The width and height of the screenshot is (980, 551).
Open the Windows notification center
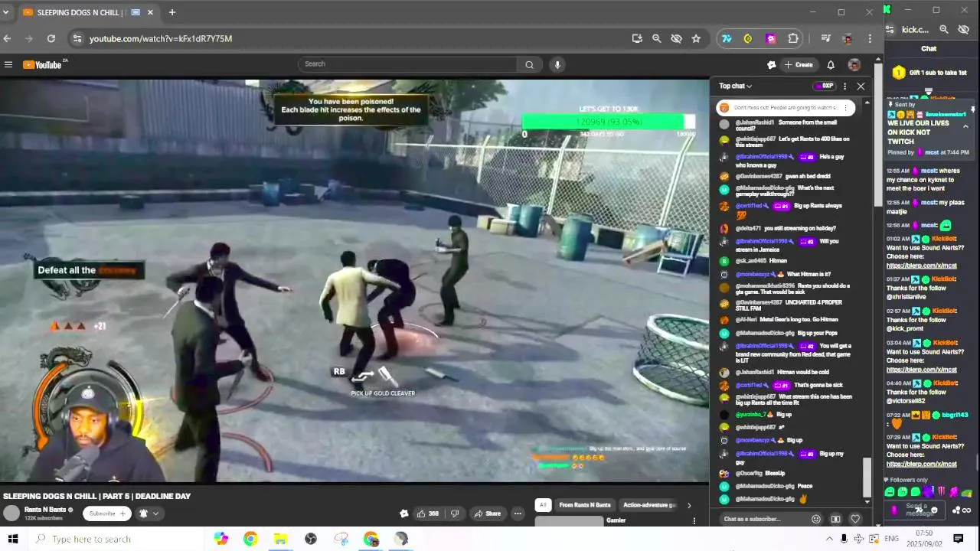pos(958,539)
